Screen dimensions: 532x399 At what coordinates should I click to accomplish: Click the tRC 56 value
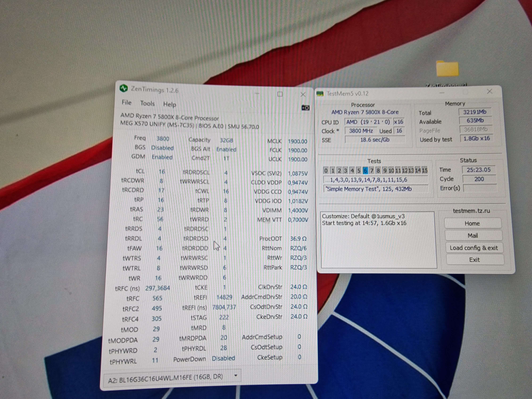click(160, 219)
